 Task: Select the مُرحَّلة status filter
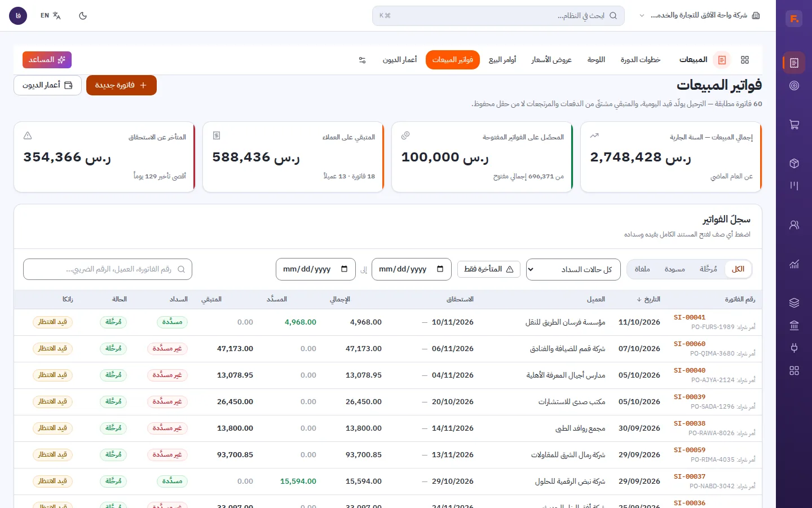708,269
